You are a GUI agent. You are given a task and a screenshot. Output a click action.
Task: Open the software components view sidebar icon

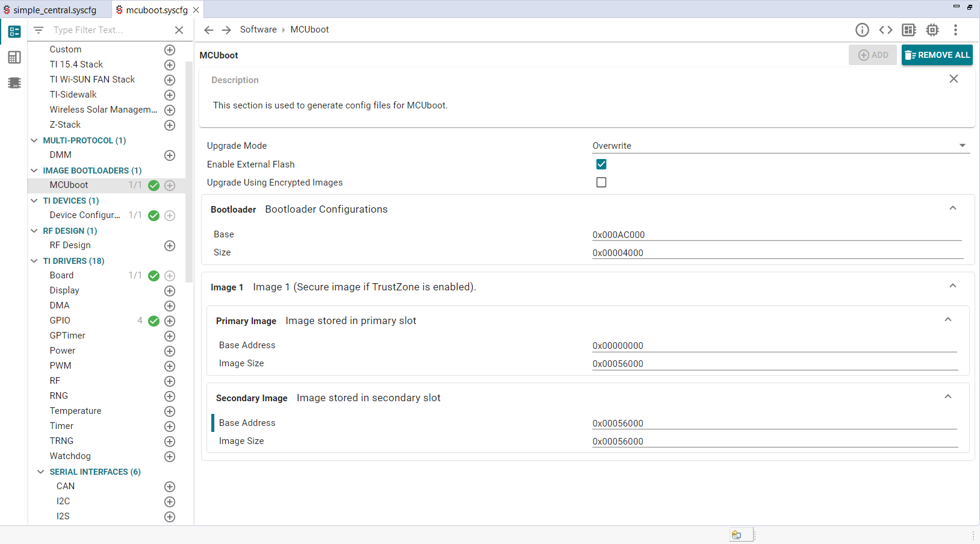[x=14, y=31]
